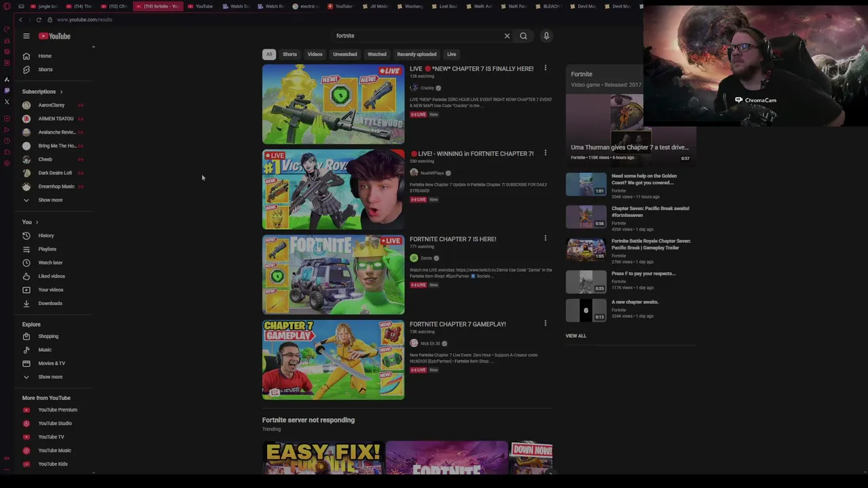
Task: Open options for Fortnite Chapter 7 Gameplay video
Action: [x=545, y=323]
